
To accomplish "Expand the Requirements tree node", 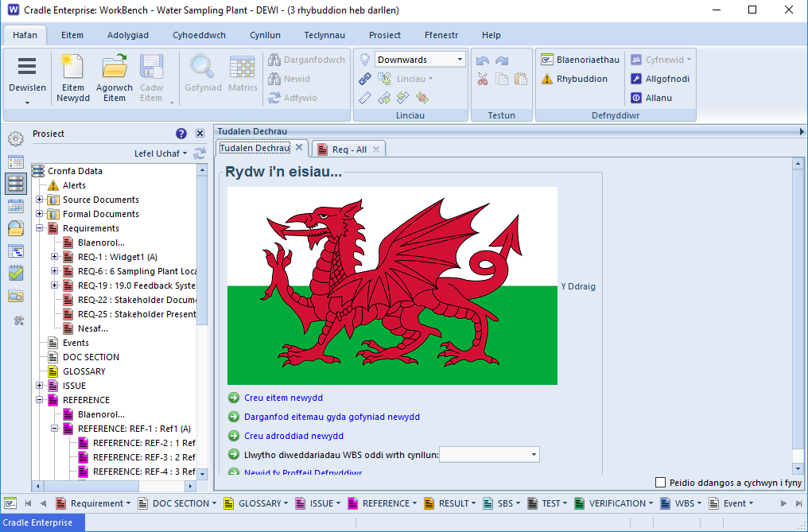I will [x=39, y=228].
